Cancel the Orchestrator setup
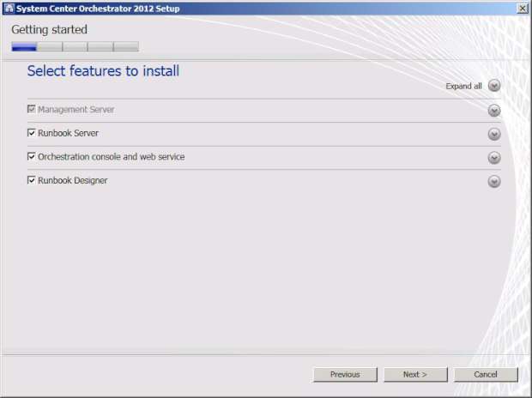 click(486, 375)
